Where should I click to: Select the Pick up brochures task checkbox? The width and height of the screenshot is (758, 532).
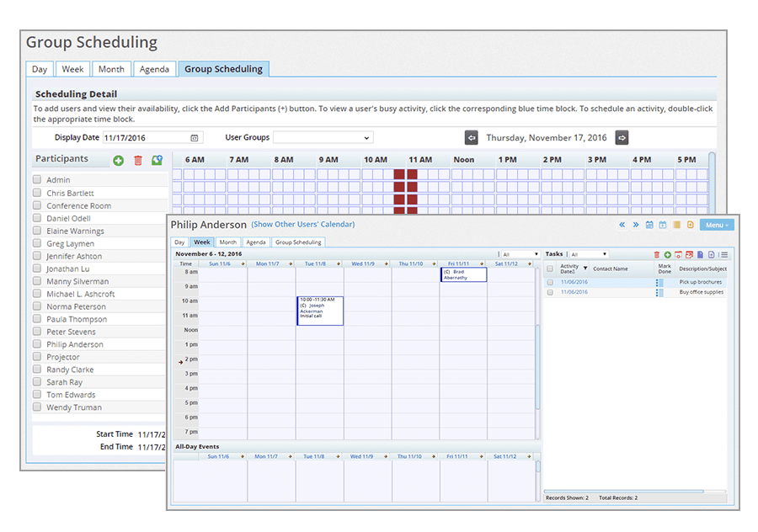click(550, 282)
